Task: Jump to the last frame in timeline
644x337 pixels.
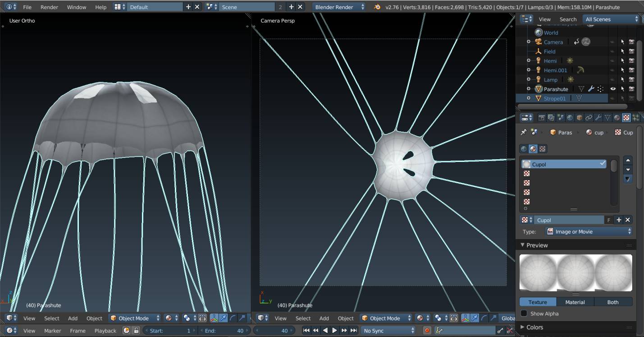Action: click(x=354, y=331)
